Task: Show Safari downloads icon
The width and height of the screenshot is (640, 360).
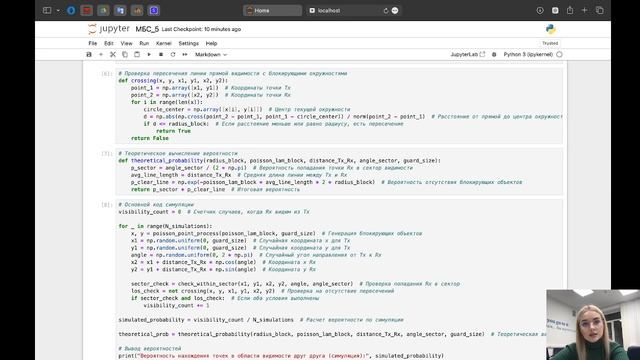Action: tap(540, 11)
